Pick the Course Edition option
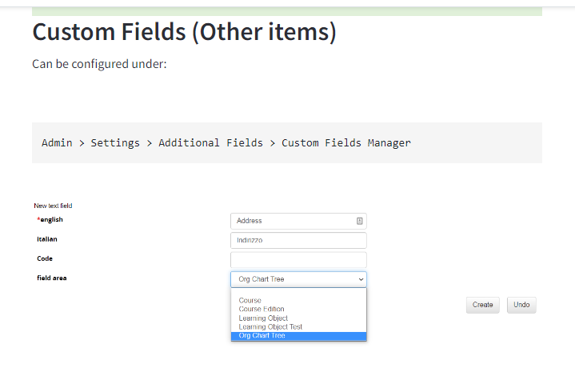575x392 pixels. [262, 310]
